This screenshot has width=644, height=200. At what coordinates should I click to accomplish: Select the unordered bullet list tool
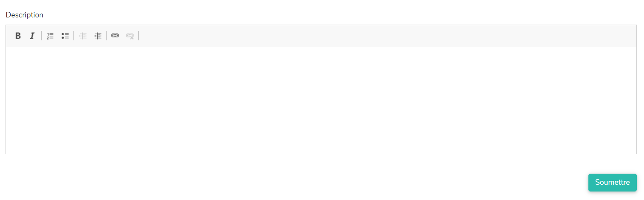(65, 36)
